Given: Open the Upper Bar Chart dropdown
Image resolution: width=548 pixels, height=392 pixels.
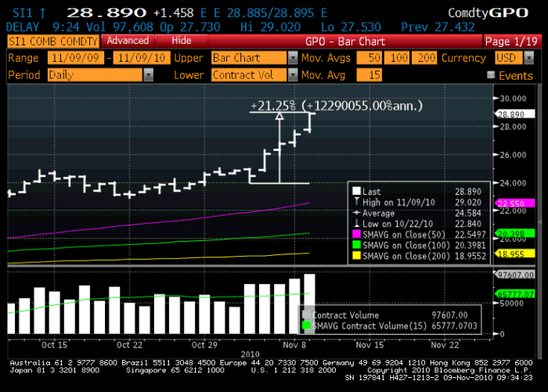Looking at the screenshot, I should click(254, 58).
